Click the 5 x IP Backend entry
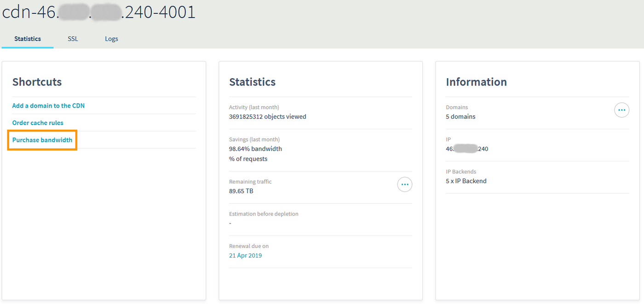The width and height of the screenshot is (644, 304). point(466,181)
